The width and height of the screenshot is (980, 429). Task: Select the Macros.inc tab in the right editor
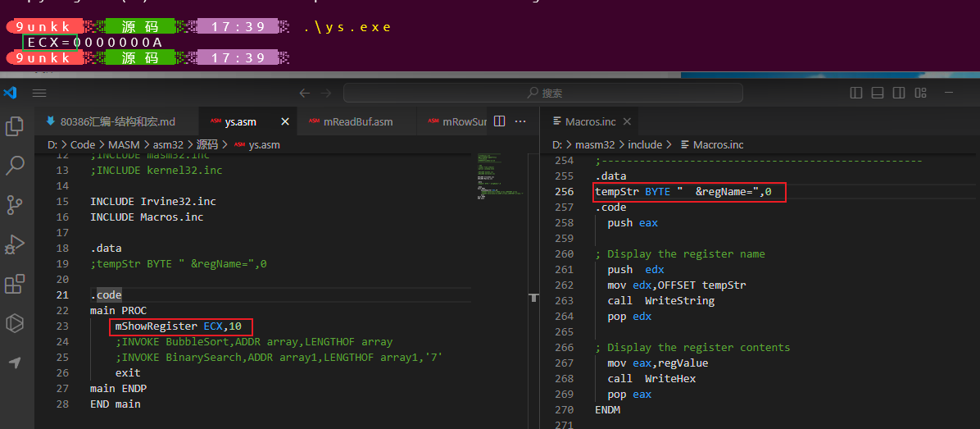tap(592, 121)
